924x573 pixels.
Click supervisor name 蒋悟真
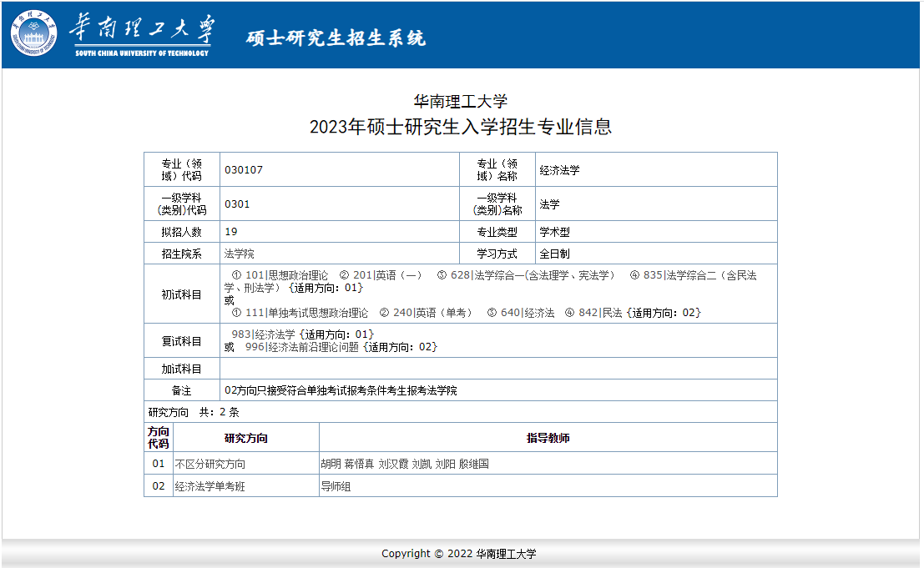tap(359, 464)
